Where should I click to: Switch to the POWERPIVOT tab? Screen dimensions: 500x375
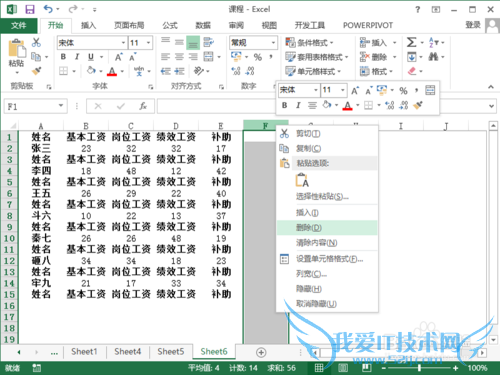point(368,25)
